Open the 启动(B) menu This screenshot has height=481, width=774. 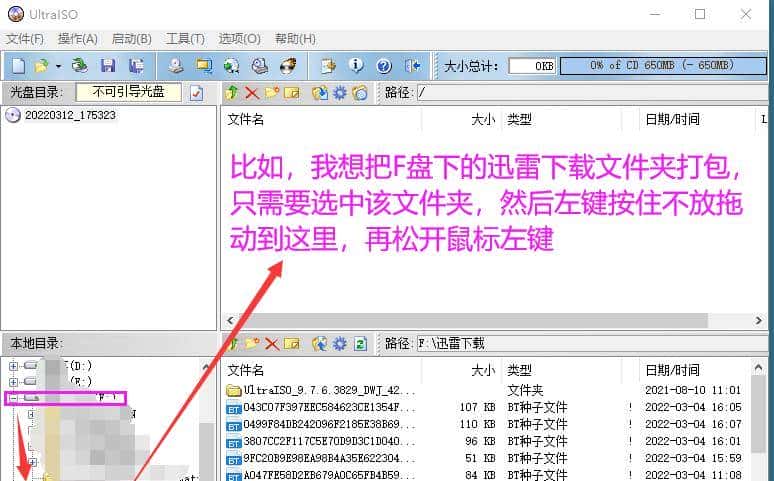[131, 39]
